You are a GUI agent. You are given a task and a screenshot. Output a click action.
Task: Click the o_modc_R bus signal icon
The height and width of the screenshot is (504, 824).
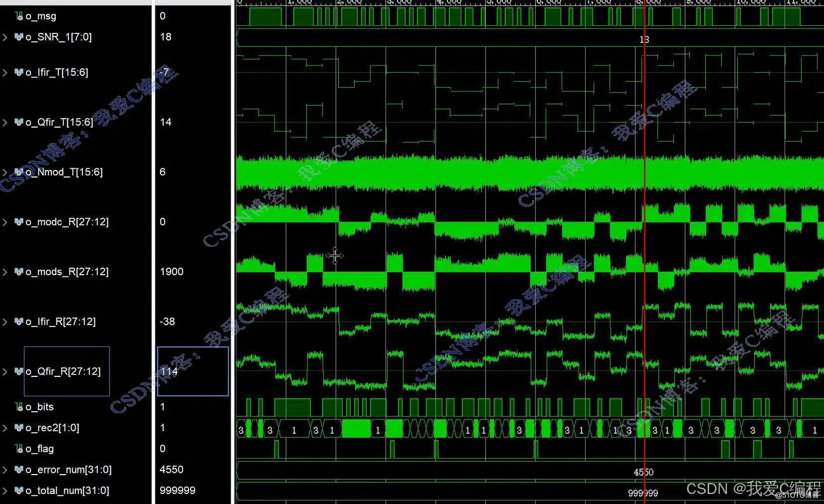pyautogui.click(x=19, y=222)
